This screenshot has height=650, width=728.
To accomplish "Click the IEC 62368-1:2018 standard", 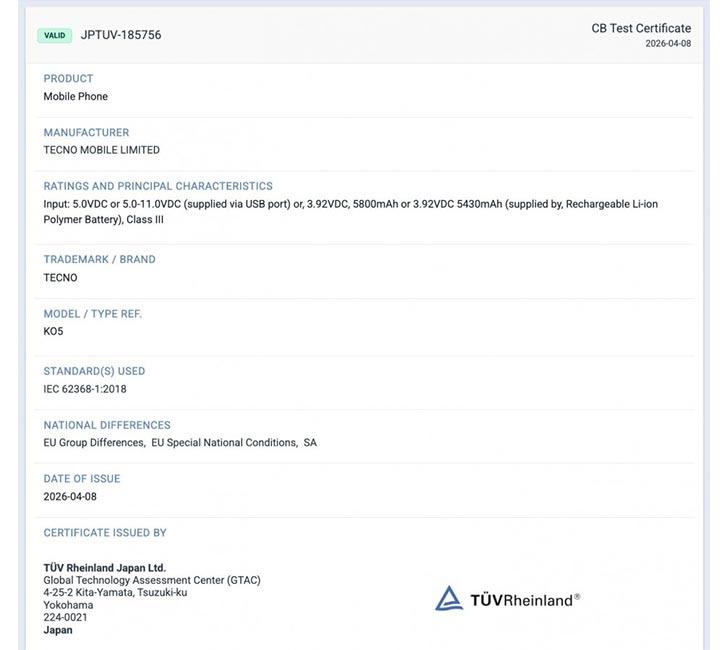I will (x=85, y=389).
